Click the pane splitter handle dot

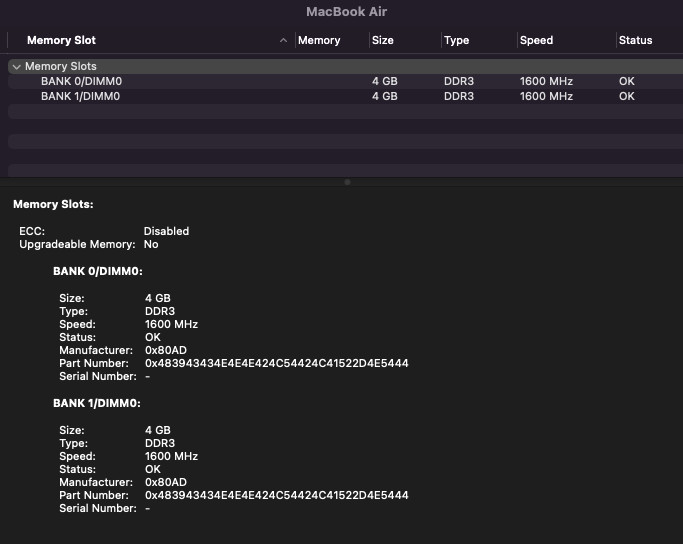(x=347, y=182)
